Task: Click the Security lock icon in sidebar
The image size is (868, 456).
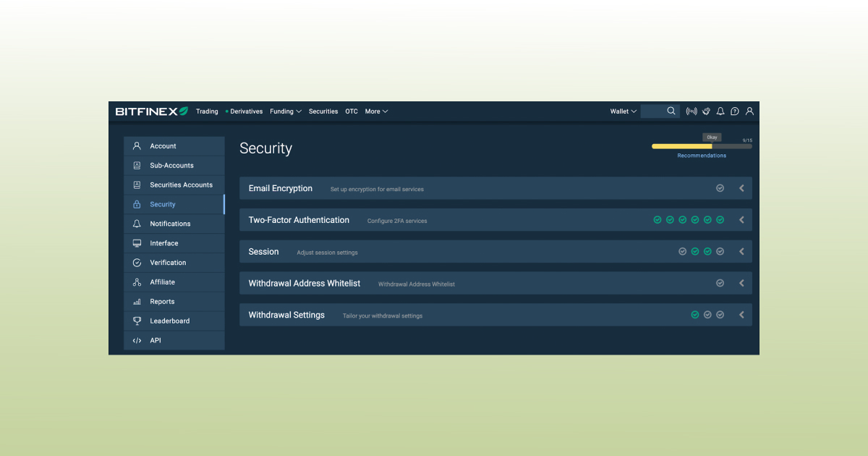Action: [137, 204]
